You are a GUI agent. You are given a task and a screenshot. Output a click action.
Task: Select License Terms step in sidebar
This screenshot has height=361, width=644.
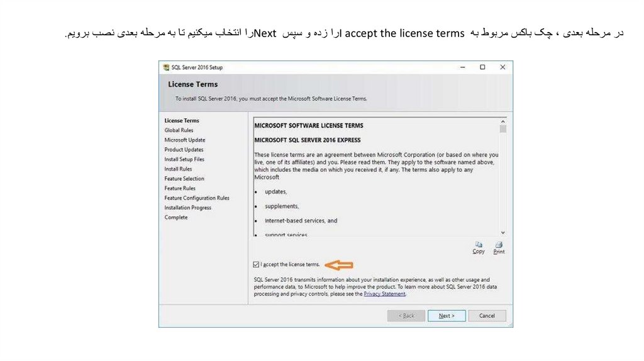click(x=182, y=121)
